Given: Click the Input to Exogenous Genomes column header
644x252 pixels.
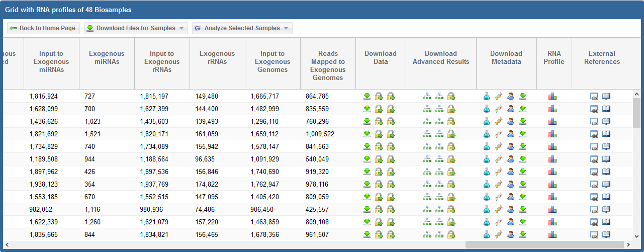Looking at the screenshot, I should pos(272,62).
